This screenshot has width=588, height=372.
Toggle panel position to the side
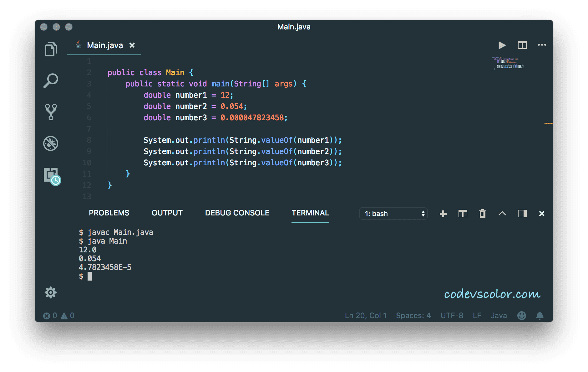(x=522, y=214)
